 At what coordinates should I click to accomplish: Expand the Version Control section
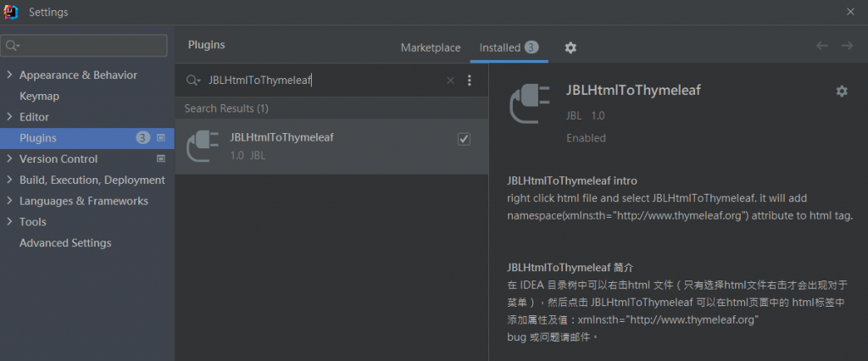[x=8, y=159]
